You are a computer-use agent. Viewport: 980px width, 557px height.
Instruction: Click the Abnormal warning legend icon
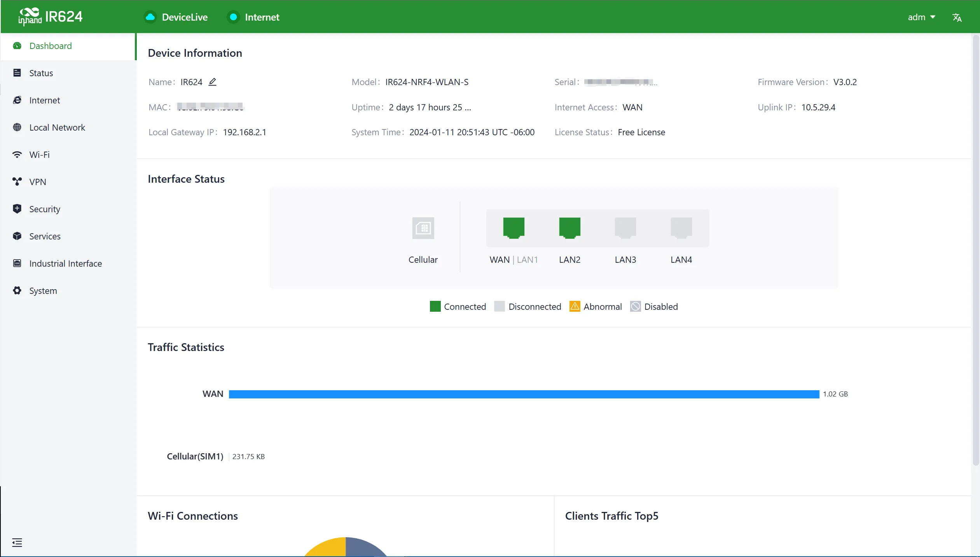575,306
